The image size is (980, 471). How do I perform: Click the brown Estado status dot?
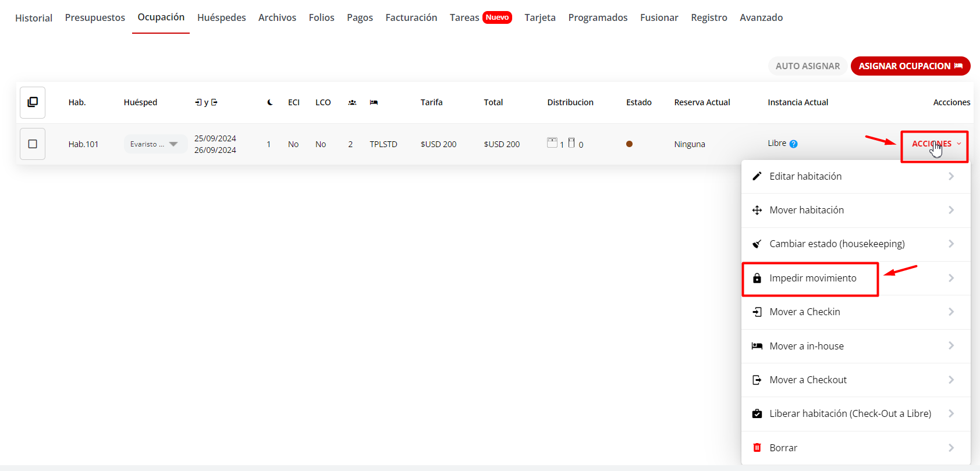point(629,144)
